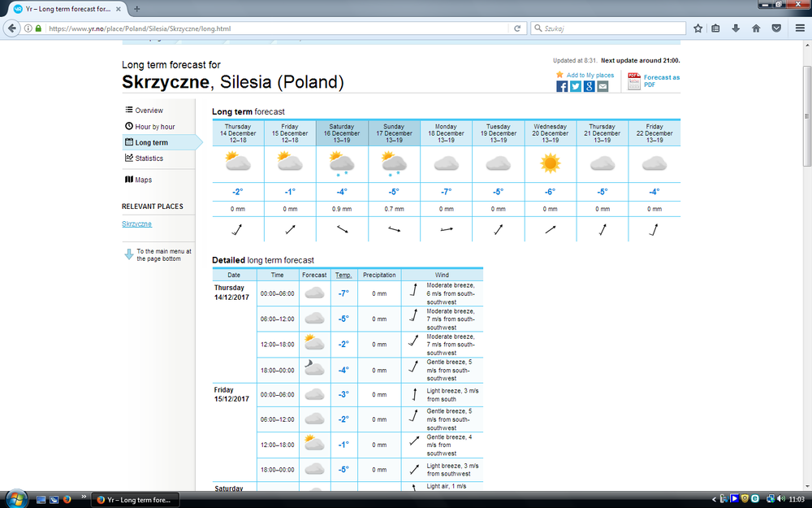Bookmark this page with star icon

point(698,28)
